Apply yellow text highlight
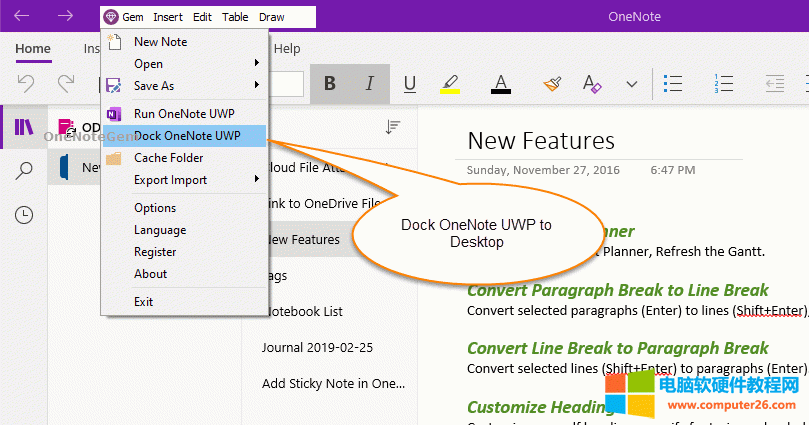This screenshot has width=809, height=425. point(450,84)
